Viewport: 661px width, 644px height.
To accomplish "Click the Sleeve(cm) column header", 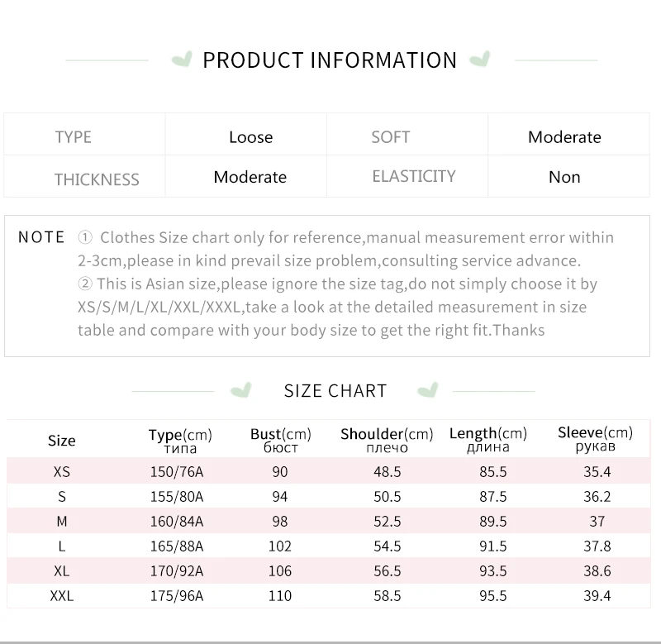I will click(595, 439).
